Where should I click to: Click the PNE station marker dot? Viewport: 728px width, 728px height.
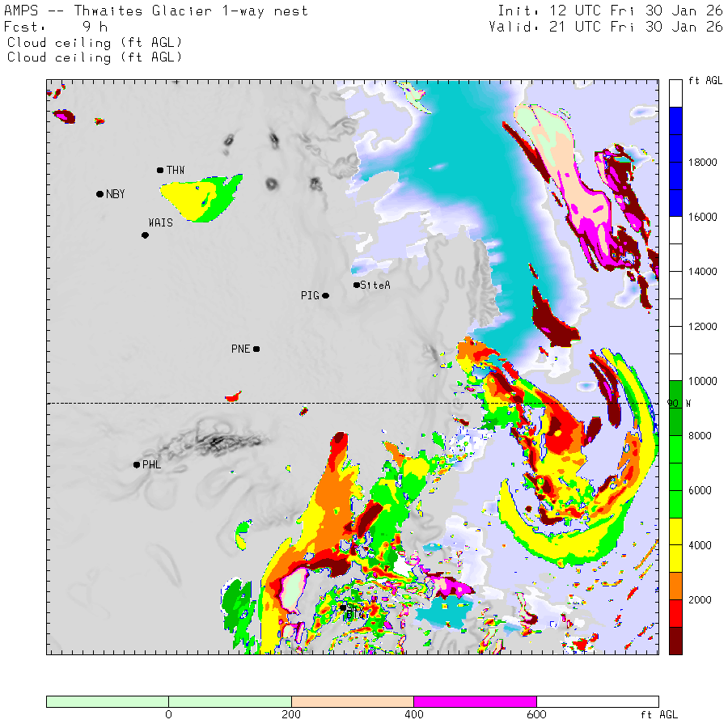click(x=256, y=349)
